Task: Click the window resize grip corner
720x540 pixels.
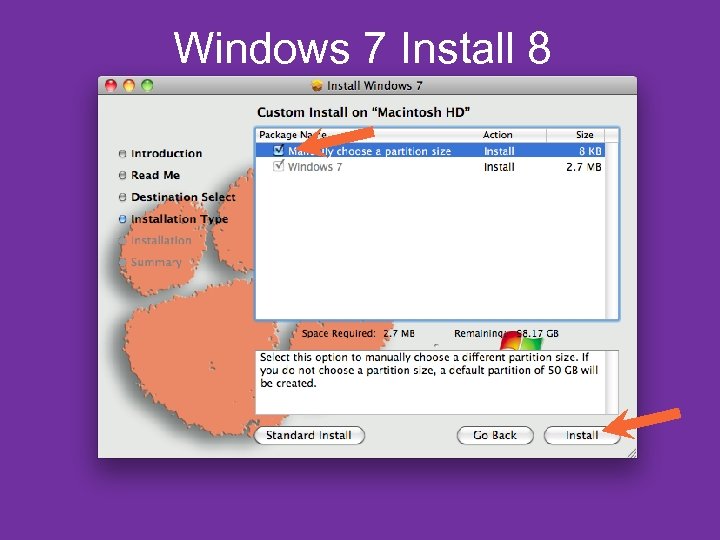Action: pyautogui.click(x=632, y=453)
